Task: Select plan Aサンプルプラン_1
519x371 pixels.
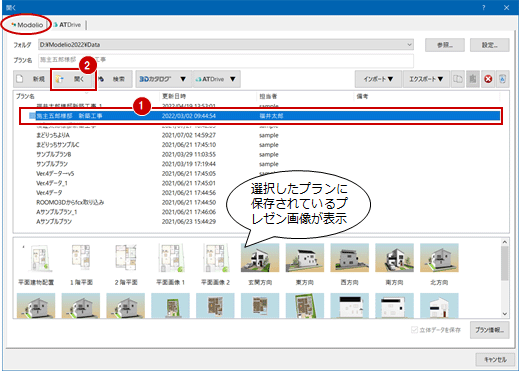Action: (x=57, y=212)
